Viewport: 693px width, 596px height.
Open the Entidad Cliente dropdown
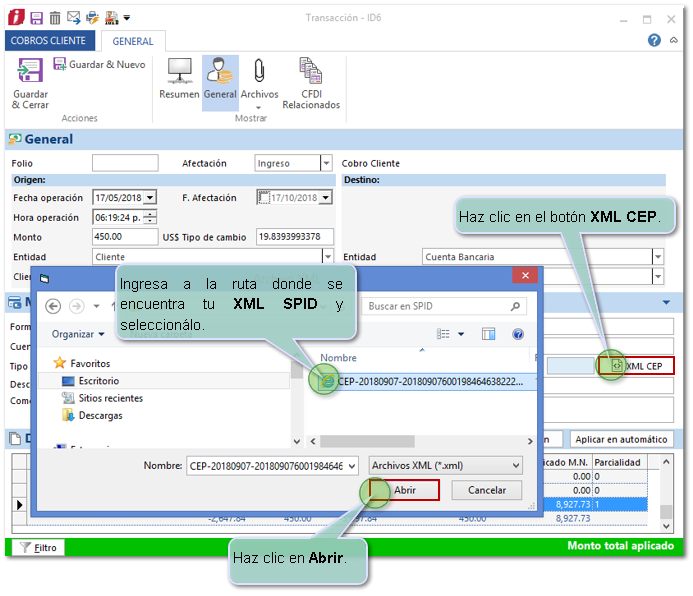pyautogui.click(x=327, y=256)
